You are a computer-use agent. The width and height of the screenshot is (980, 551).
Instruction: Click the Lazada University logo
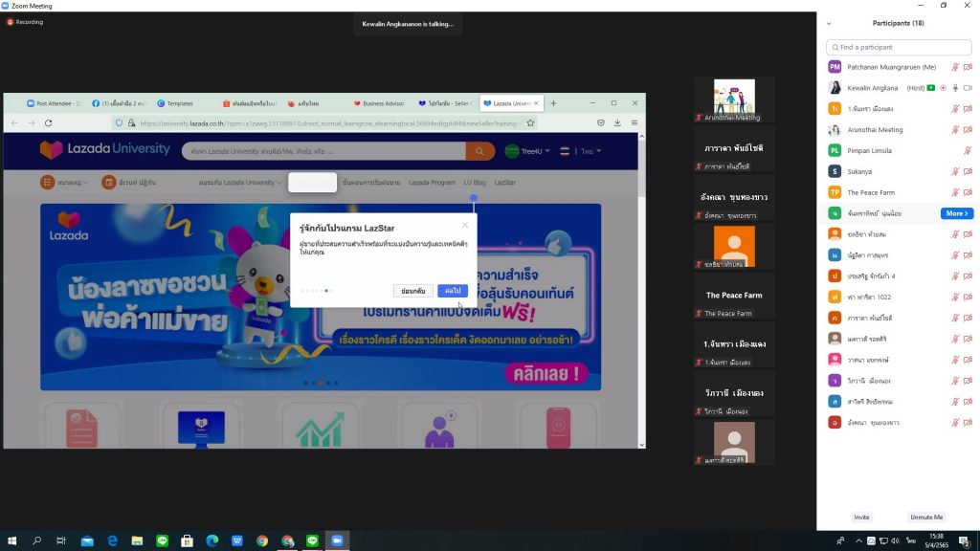[105, 149]
